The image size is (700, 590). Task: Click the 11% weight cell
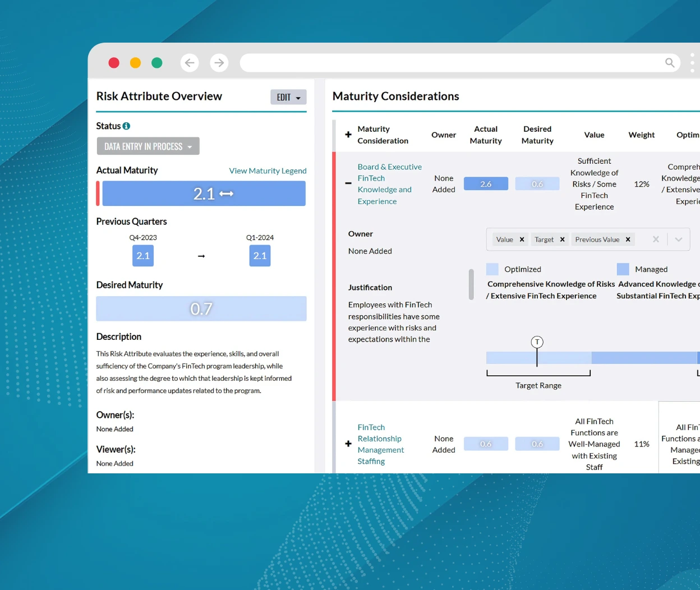(x=642, y=444)
